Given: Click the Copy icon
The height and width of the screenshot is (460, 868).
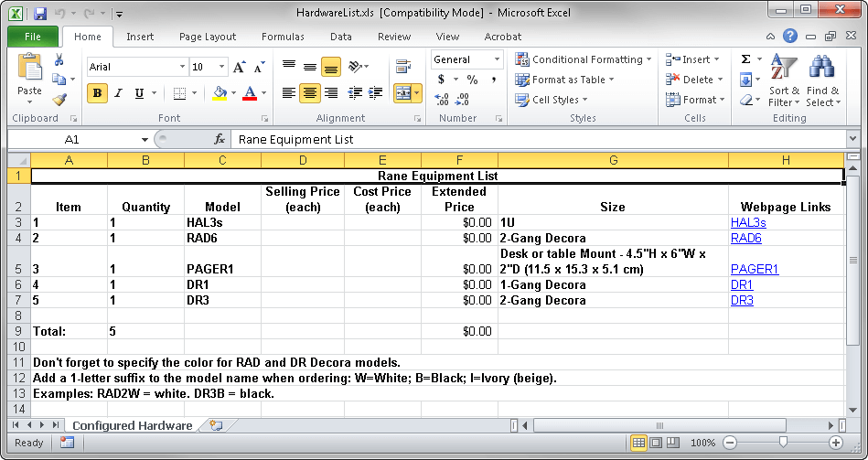Looking at the screenshot, I should tap(59, 80).
